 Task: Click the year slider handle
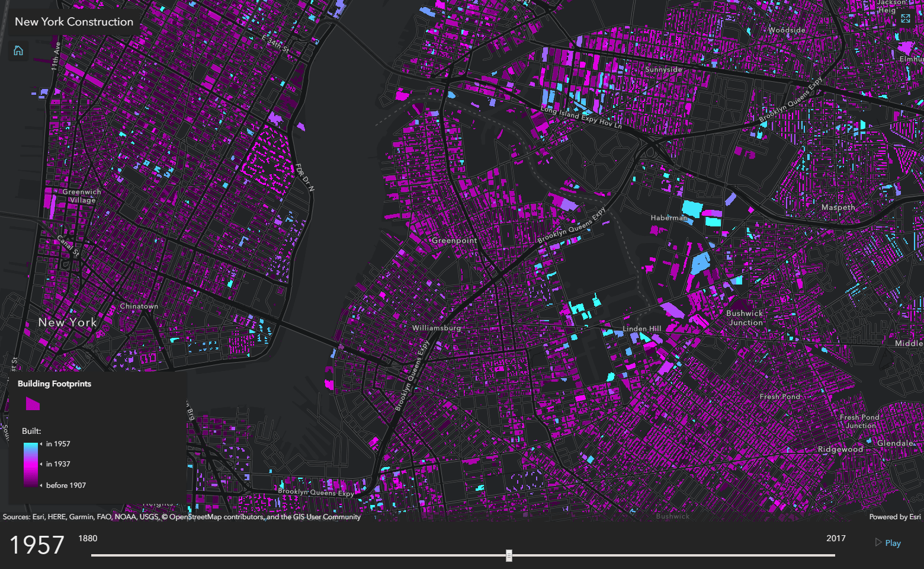(x=509, y=555)
